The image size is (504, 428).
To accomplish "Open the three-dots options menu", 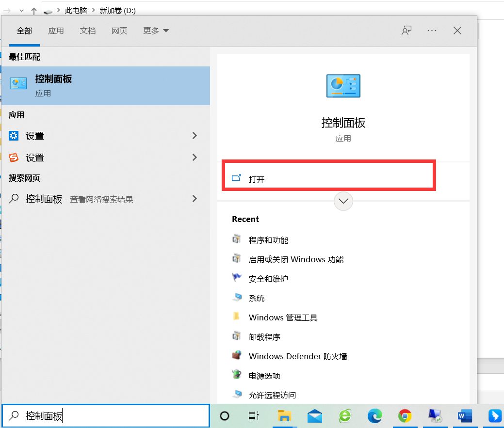I will [x=432, y=31].
